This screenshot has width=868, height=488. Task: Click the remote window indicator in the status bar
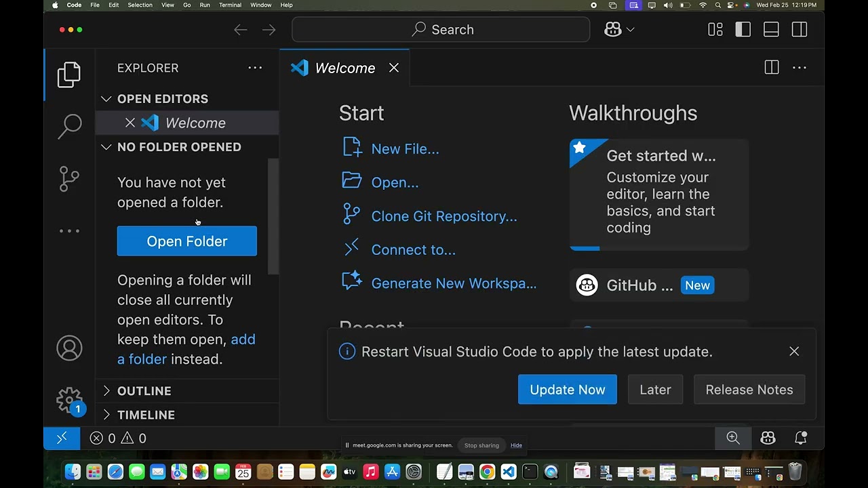62,439
